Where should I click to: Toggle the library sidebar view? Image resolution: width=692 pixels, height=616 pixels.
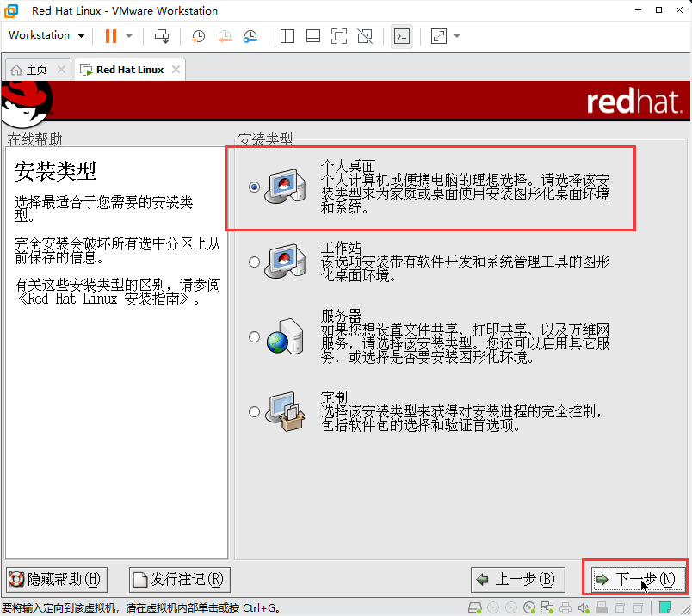tap(287, 36)
